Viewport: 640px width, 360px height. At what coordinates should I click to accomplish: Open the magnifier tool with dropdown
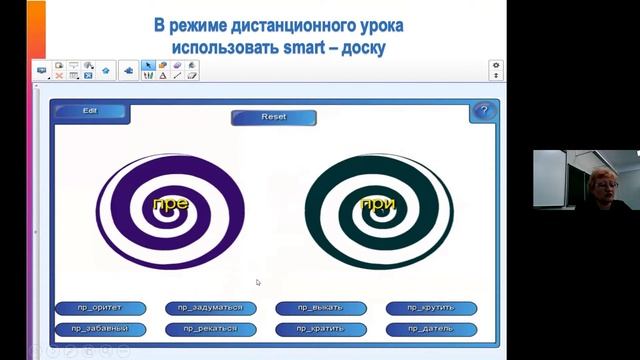tap(88, 65)
